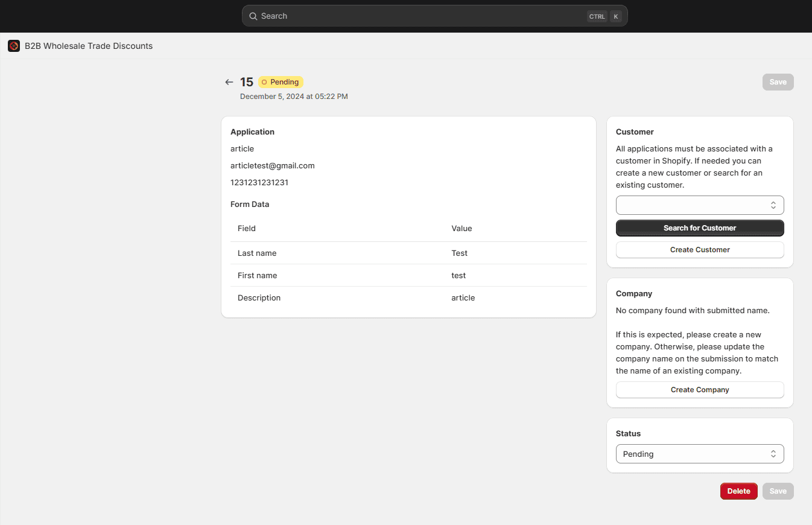Click the B2B Wholesale Trade Discounts app icon
Viewport: 812px width, 525px height.
point(14,46)
